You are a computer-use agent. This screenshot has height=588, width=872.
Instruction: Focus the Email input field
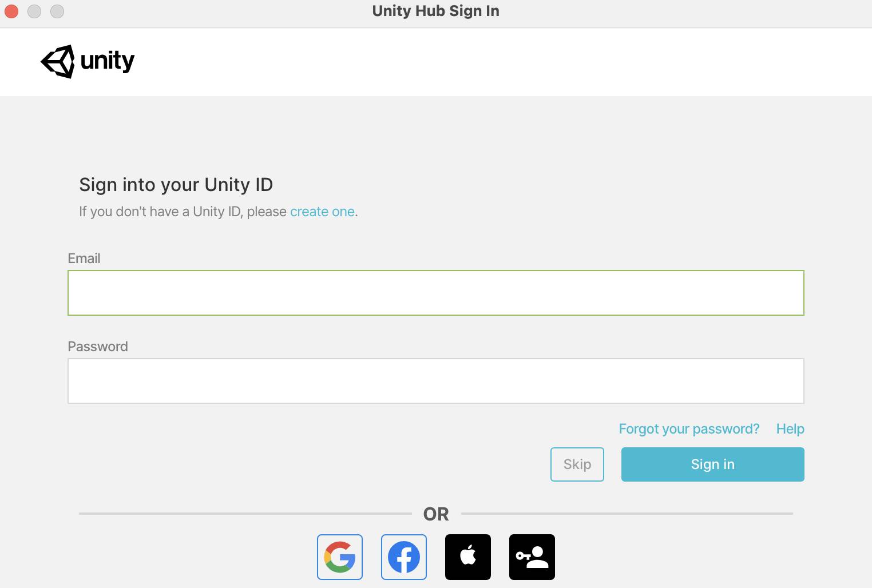pyautogui.click(x=436, y=293)
